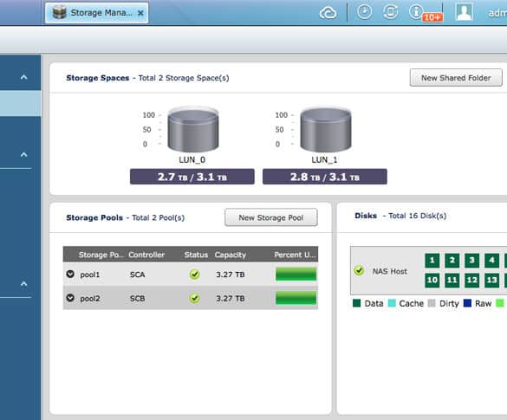Sort by Capacity column header

coord(231,255)
